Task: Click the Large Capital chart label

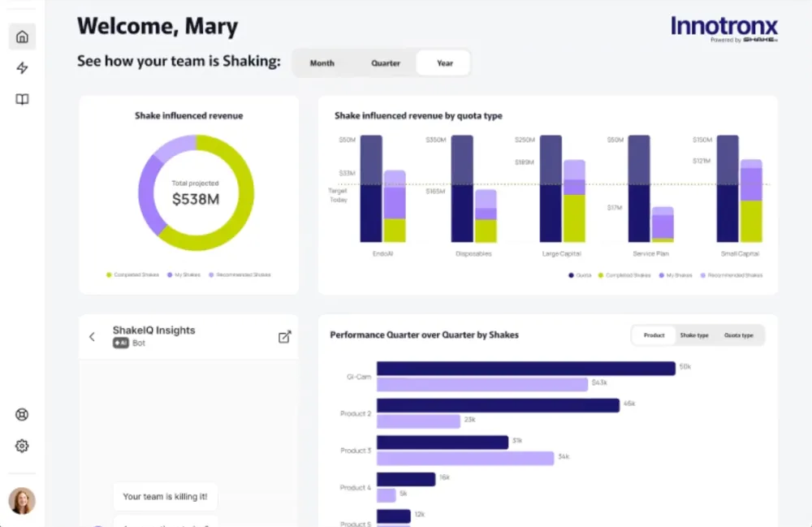Action: click(x=561, y=253)
